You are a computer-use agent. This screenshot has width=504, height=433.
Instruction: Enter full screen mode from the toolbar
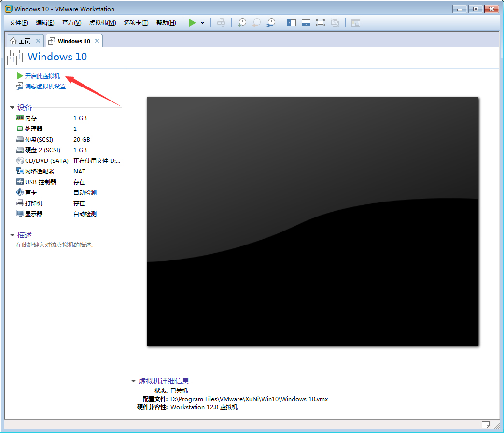(x=321, y=22)
